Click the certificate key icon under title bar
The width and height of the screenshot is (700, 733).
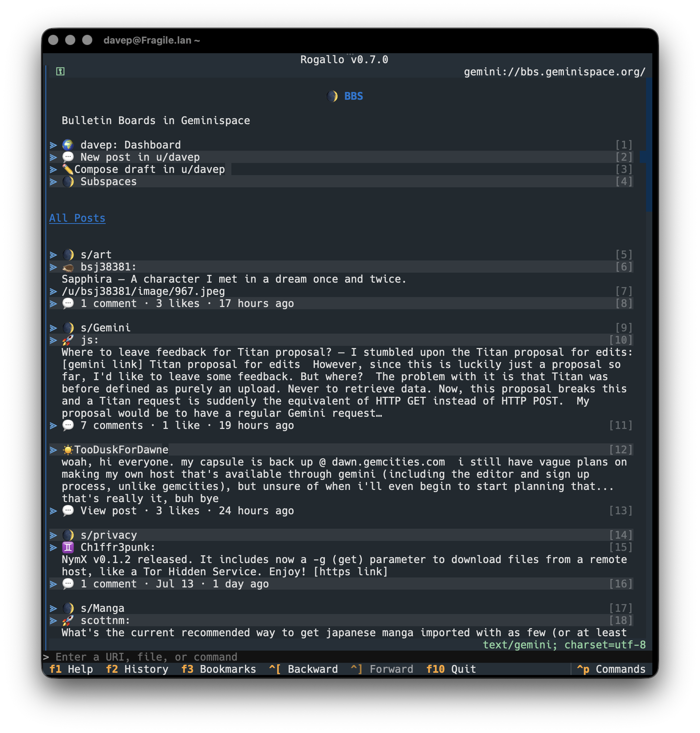click(60, 71)
